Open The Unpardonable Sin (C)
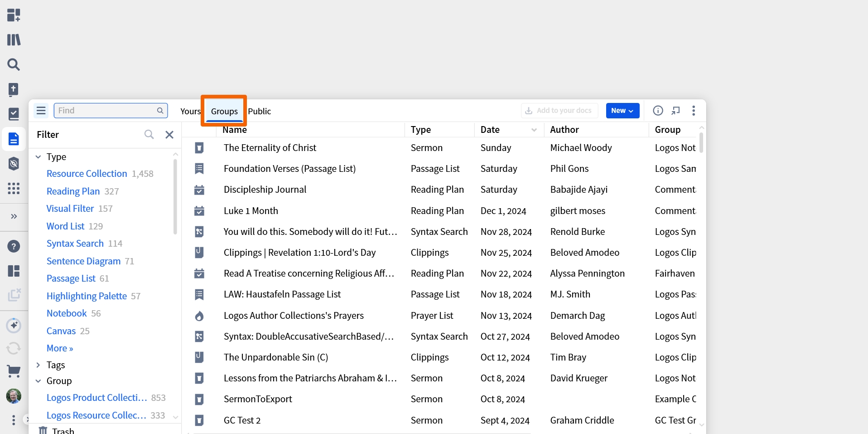The width and height of the screenshot is (868, 434). 276,357
